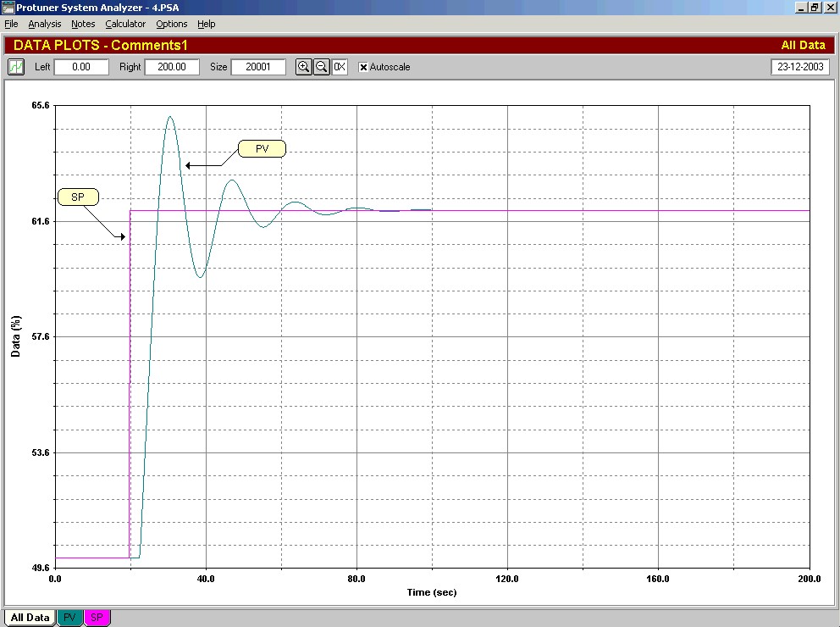The height and width of the screenshot is (627, 840).
Task: Click the PV annotation label on plot
Action: tap(262, 149)
